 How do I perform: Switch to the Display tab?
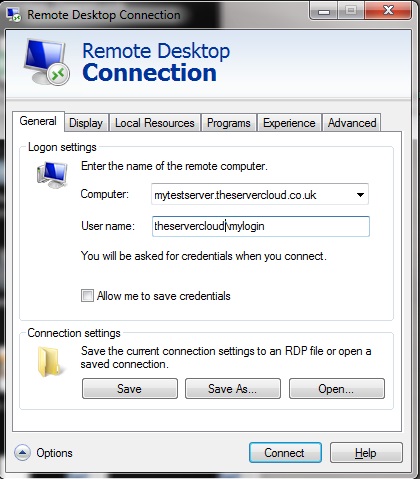[x=86, y=123]
